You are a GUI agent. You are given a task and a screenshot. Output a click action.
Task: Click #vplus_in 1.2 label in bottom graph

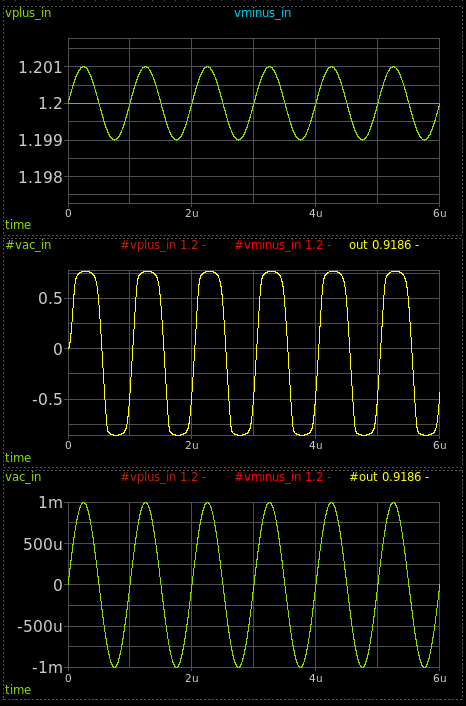pos(163,477)
